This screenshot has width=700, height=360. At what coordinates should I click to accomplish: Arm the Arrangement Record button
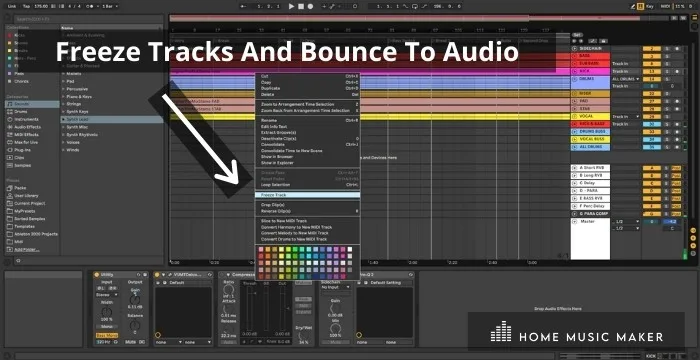310,6
